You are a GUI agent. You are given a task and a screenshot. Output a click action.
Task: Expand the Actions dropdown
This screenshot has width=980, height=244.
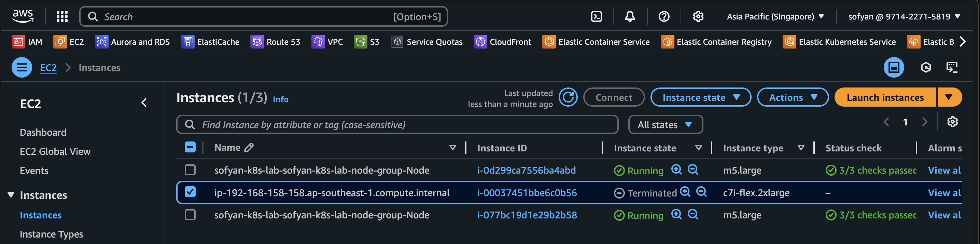(x=793, y=97)
